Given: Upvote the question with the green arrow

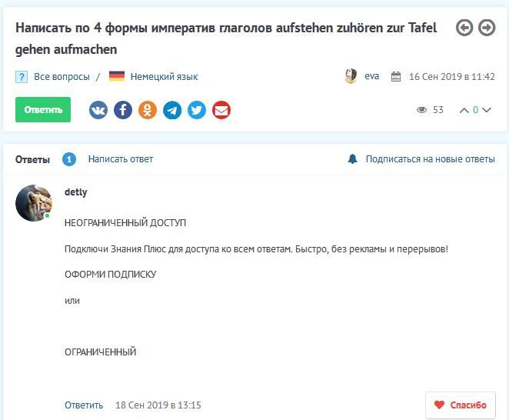Looking at the screenshot, I should 464,110.
